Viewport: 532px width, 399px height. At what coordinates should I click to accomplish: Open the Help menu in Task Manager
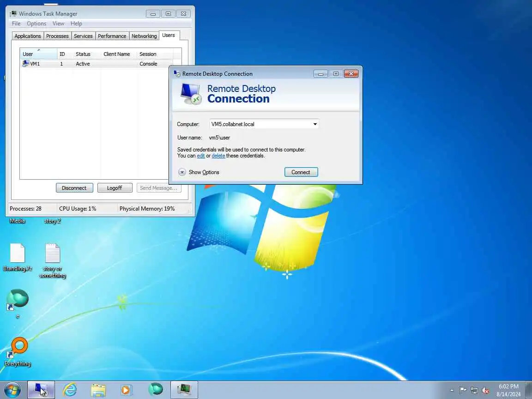[x=76, y=24]
